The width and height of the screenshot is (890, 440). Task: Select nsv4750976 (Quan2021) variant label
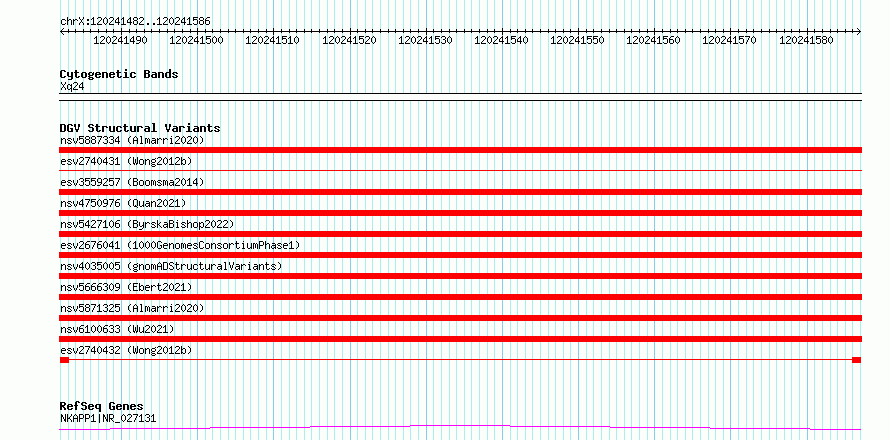pyautogui.click(x=123, y=203)
